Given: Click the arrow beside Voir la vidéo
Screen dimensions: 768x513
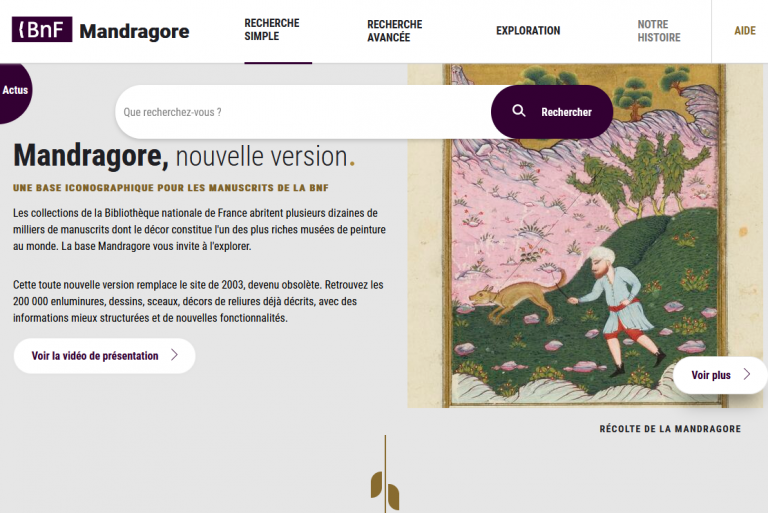Looking at the screenshot, I should point(174,355).
